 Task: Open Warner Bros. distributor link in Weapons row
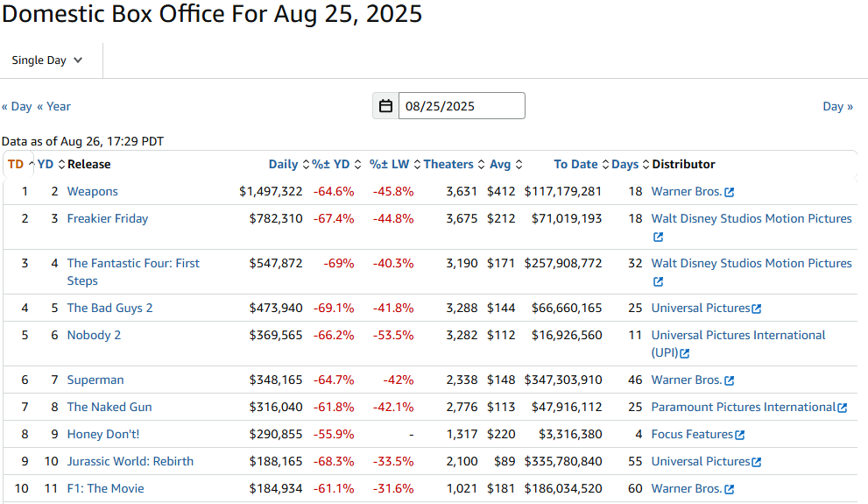pos(687,192)
